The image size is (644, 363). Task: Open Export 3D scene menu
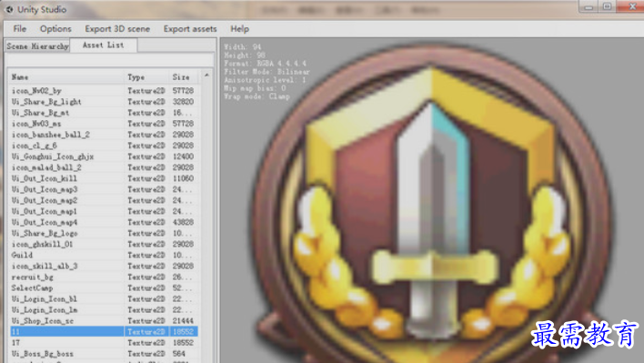click(117, 29)
